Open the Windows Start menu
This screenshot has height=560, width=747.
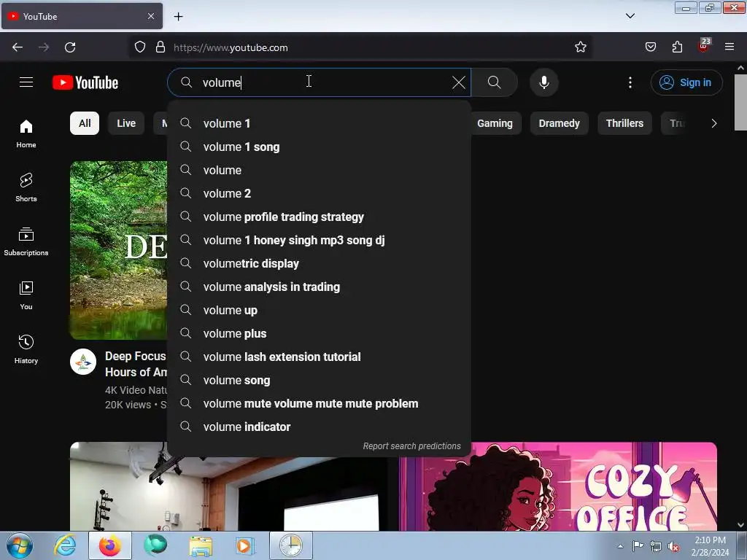point(20,545)
